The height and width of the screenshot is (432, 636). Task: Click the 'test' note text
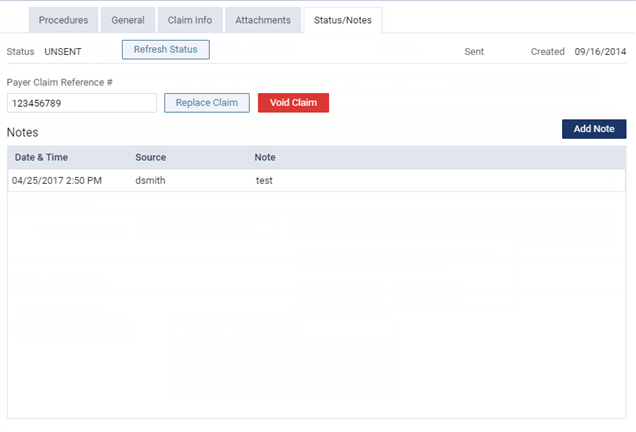264,181
